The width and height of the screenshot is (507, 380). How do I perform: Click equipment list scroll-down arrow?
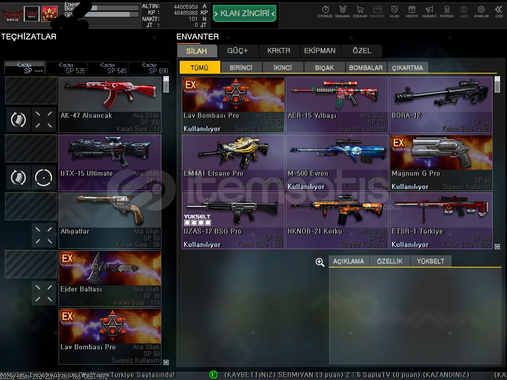(166, 362)
